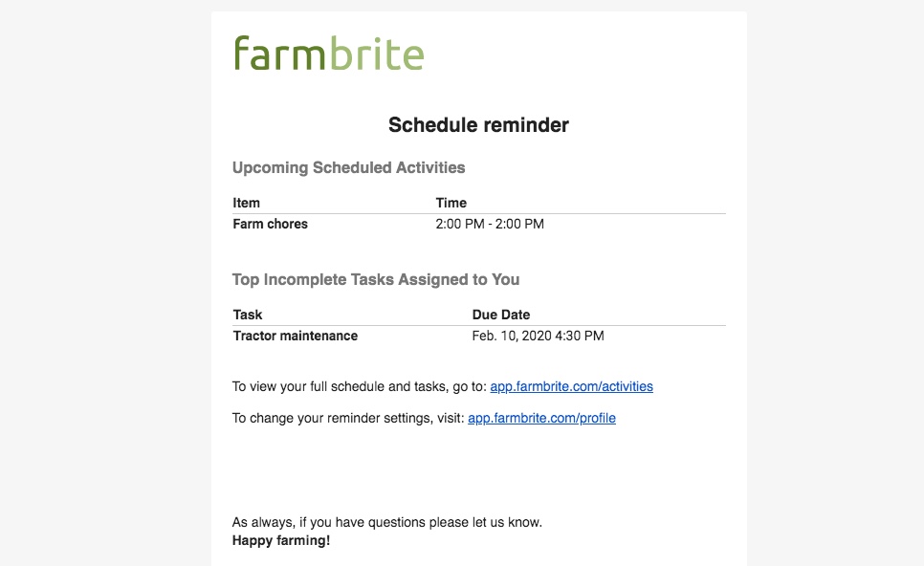The image size is (924, 566).
Task: Select the Farm chores activity
Action: pyautogui.click(x=270, y=225)
